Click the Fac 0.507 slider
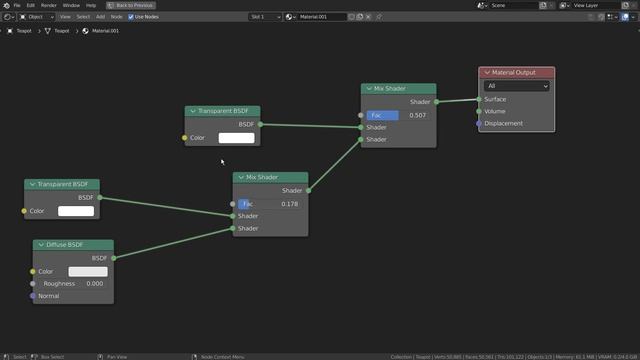This screenshot has height=360, width=640. pyautogui.click(x=398, y=116)
